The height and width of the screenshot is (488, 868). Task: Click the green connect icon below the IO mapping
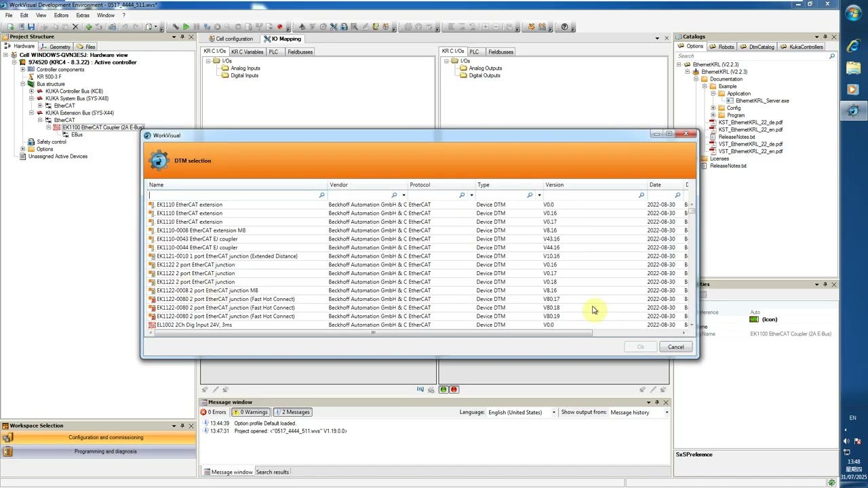pyautogui.click(x=443, y=390)
